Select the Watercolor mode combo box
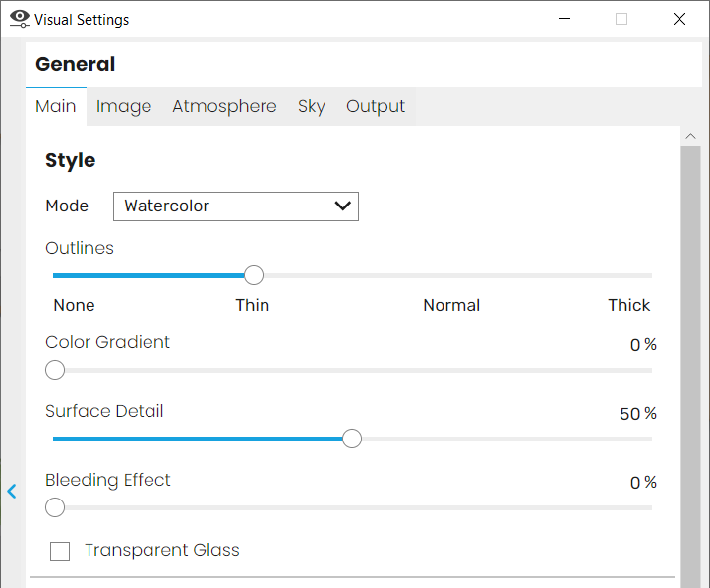 (236, 206)
